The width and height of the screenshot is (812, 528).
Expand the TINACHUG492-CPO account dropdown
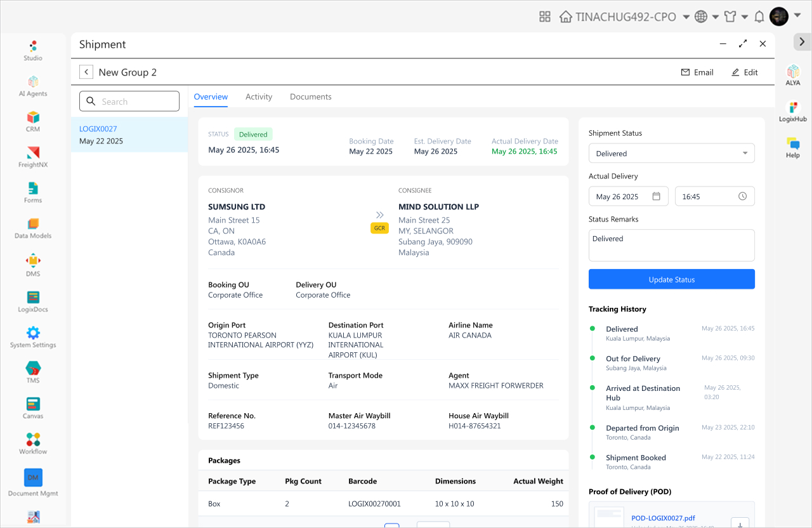coord(686,17)
